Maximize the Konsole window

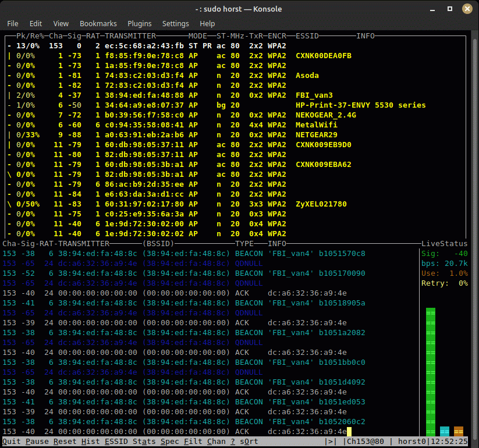[450, 9]
